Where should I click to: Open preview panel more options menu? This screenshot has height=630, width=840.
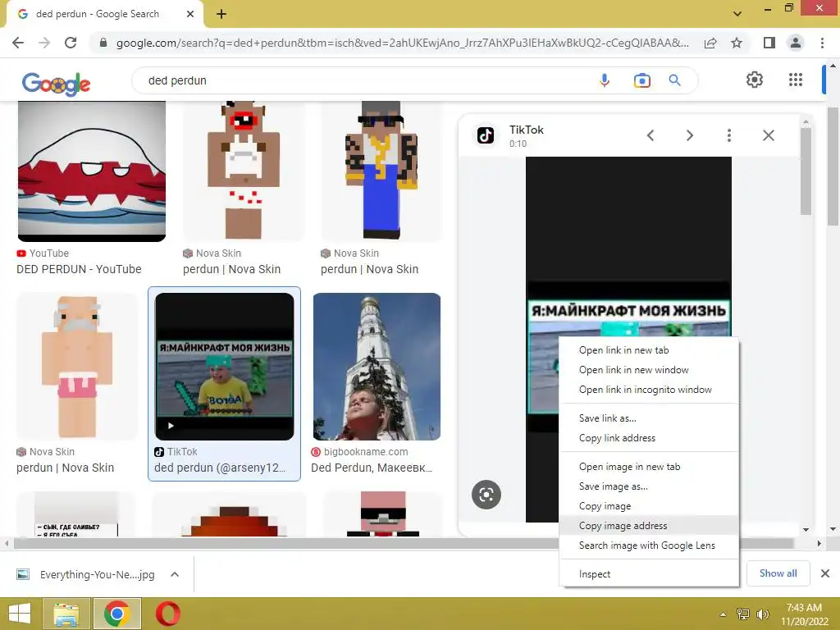tap(728, 135)
